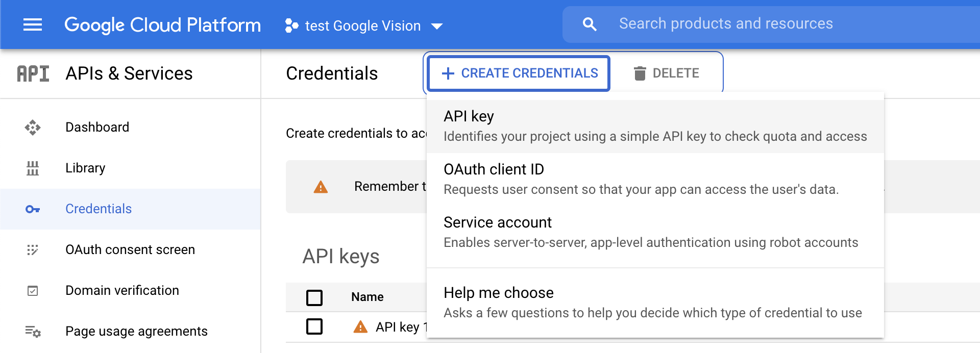The width and height of the screenshot is (980, 353).
Task: Click the Delete button with trash icon
Action: coord(666,73)
